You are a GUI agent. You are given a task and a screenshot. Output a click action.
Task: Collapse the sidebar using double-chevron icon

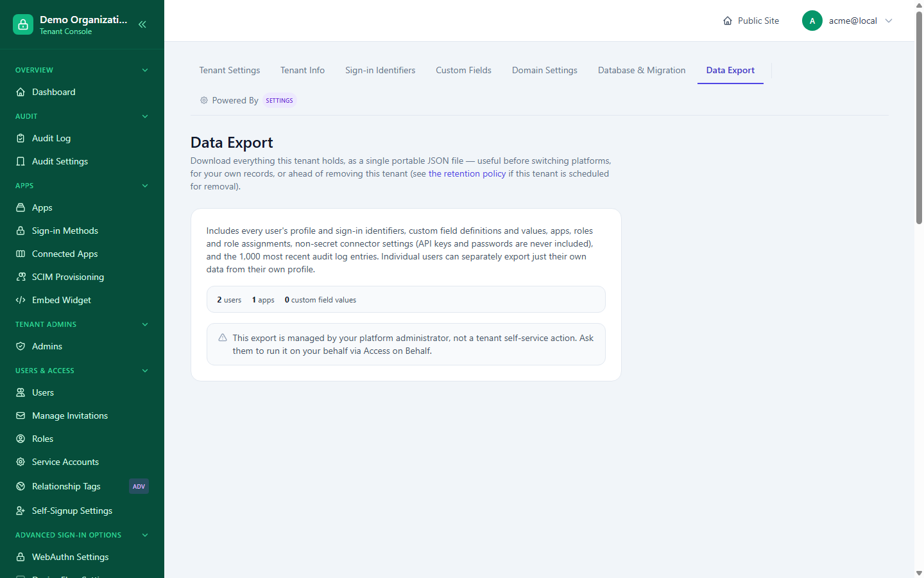tap(142, 24)
